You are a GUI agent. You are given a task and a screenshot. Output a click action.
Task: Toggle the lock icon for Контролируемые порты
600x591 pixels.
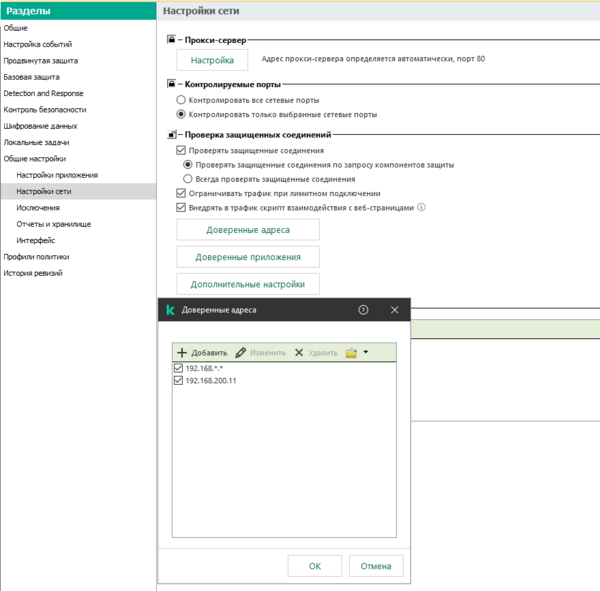click(x=170, y=85)
